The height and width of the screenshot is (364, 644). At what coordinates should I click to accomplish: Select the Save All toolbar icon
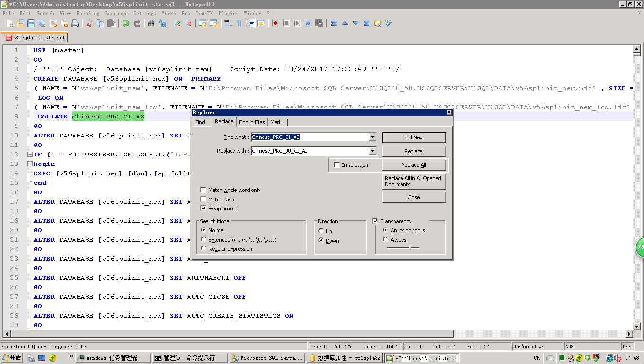(x=42, y=23)
